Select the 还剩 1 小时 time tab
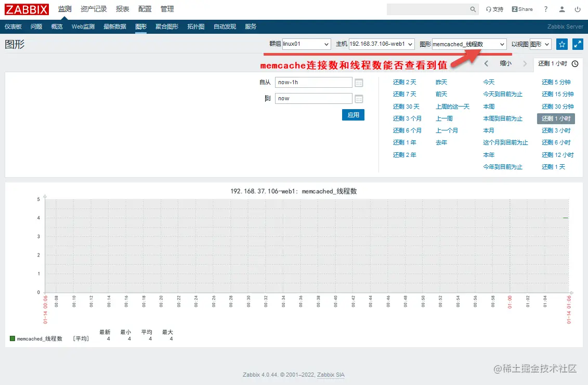This screenshot has width=588, height=385. [x=558, y=64]
